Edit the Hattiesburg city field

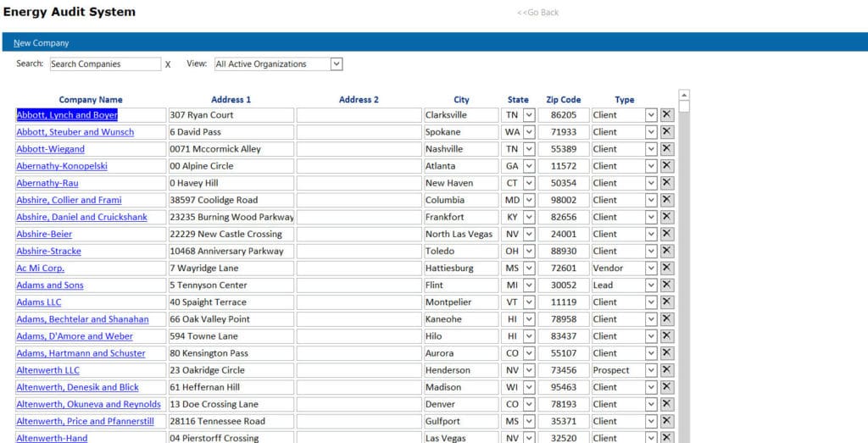click(x=461, y=269)
